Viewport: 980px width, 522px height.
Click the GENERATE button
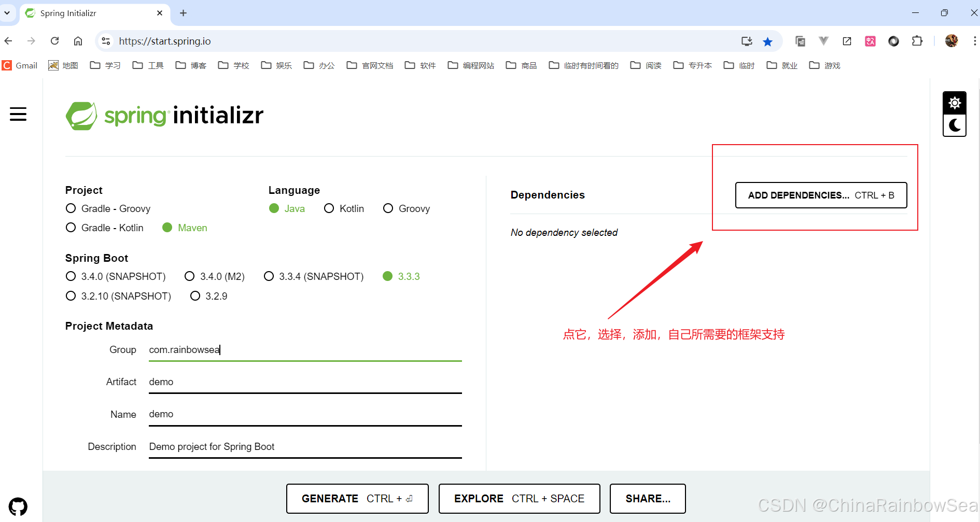tap(357, 498)
